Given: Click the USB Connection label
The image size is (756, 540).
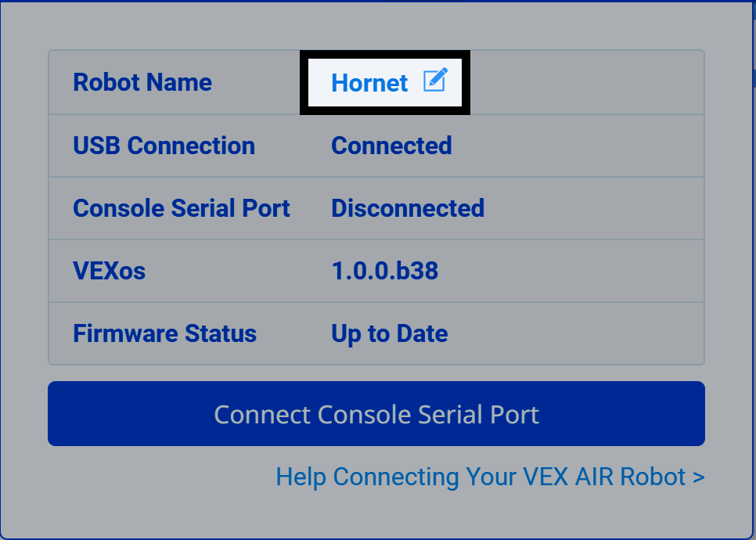Looking at the screenshot, I should (164, 146).
